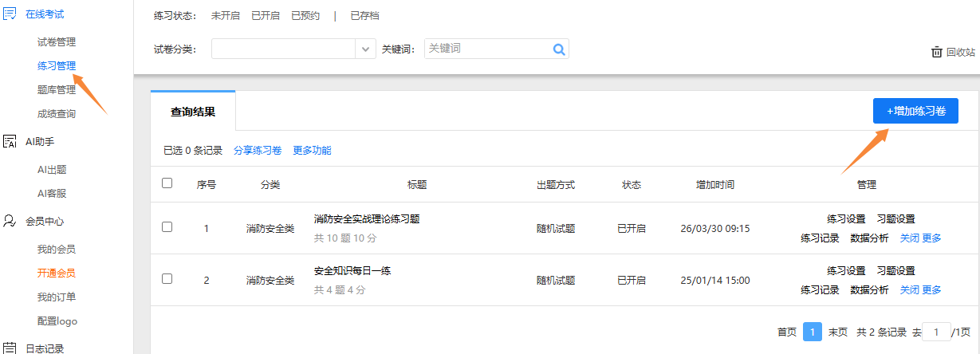
Task: Check the box for 安全知识每日一练 row
Action: pos(167,279)
